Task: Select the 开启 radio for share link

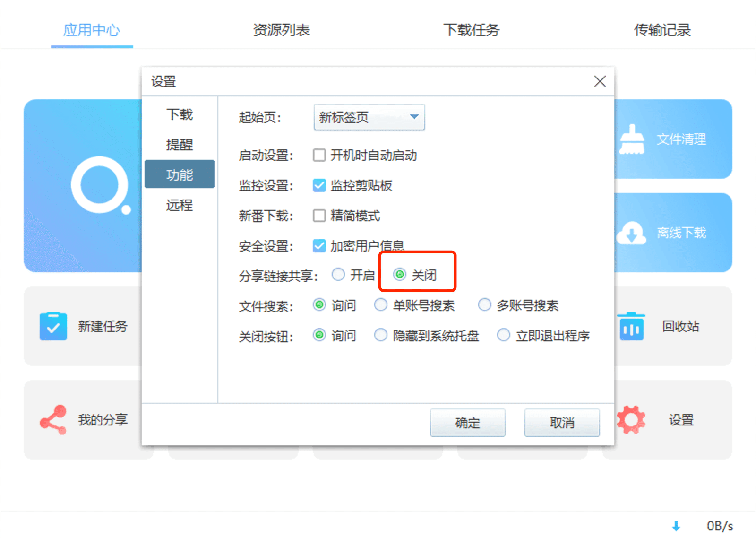Action: point(338,275)
